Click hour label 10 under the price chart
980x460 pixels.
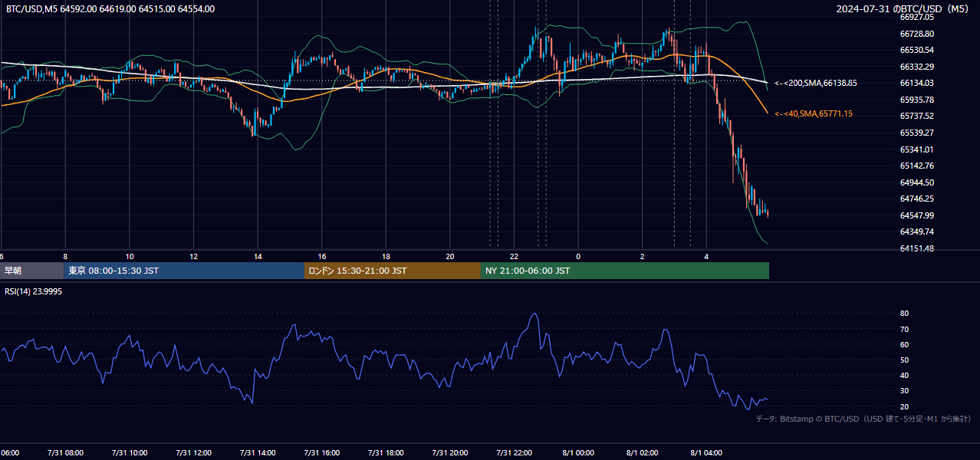tap(130, 256)
